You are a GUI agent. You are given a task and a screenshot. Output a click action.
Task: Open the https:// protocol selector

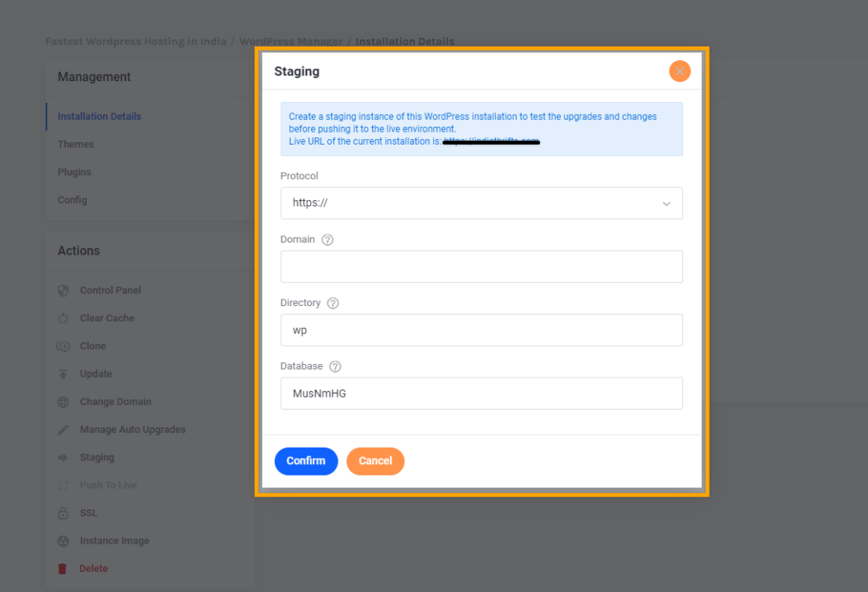tap(482, 203)
